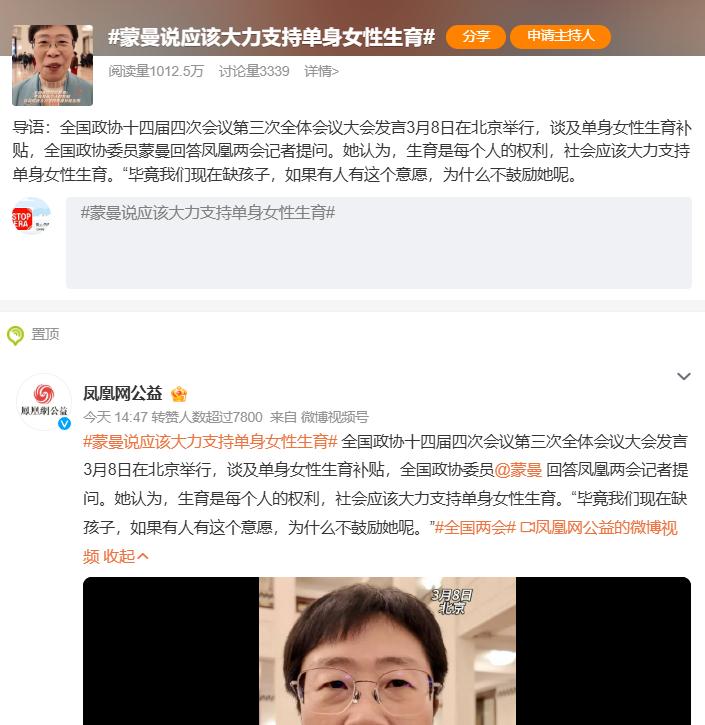Click the 申请主持人 button

click(560, 37)
